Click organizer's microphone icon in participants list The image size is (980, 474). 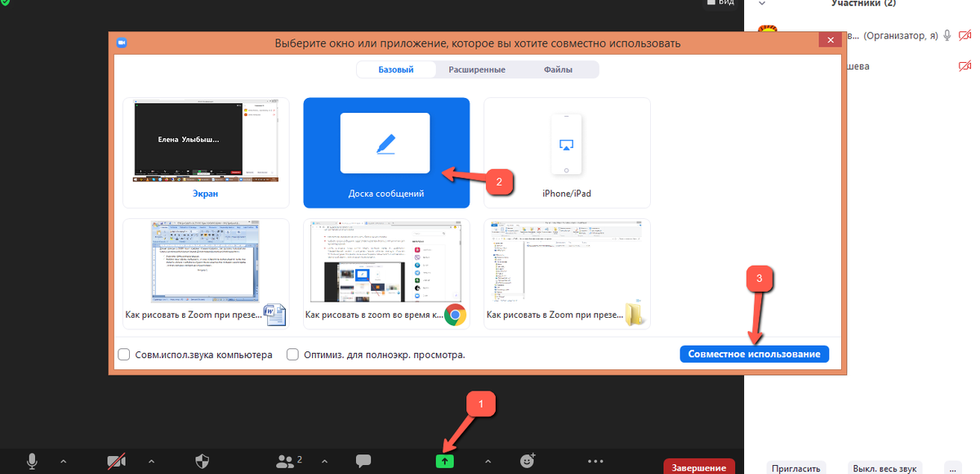[x=947, y=35]
